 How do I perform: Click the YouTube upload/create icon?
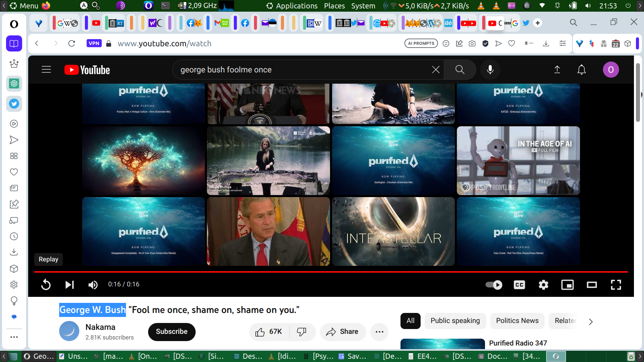pyautogui.click(x=557, y=70)
